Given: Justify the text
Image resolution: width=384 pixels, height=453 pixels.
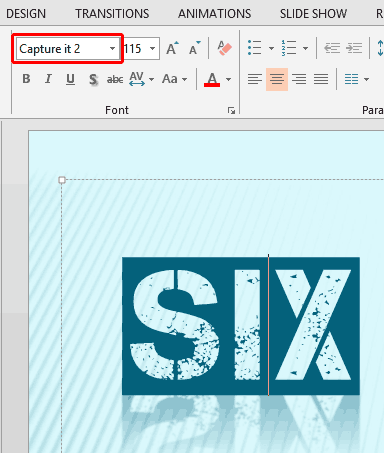Looking at the screenshot, I should tap(321, 79).
